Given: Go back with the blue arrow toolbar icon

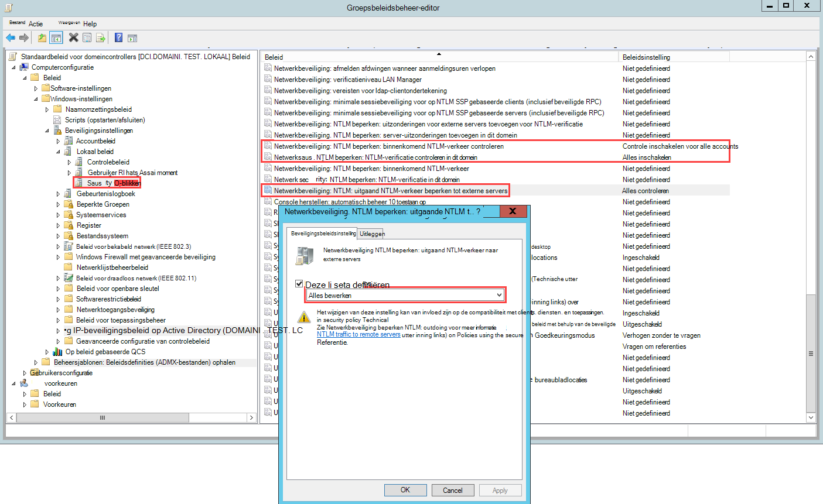Looking at the screenshot, I should 10,38.
